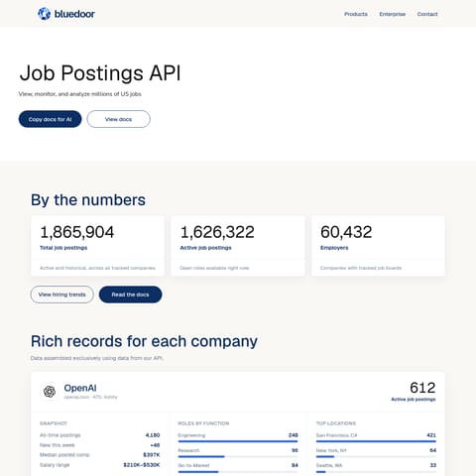
Task: Click the 60,432 employers number
Action: (346, 232)
